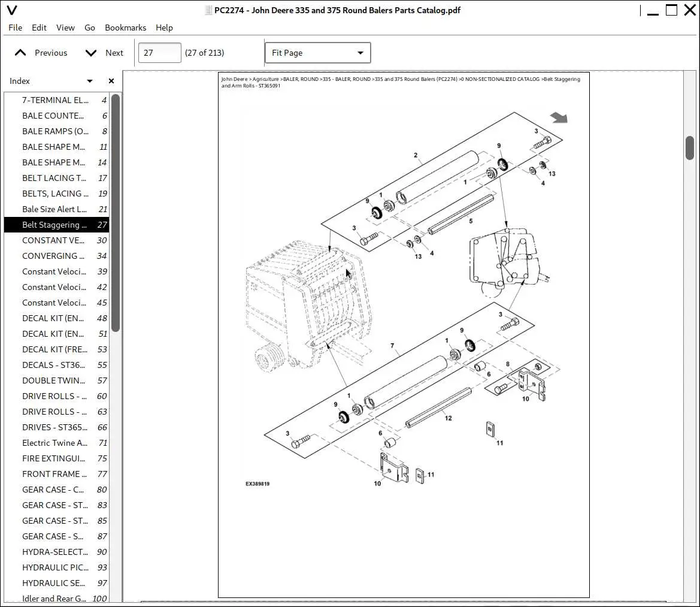Select DECAL KIT (EN... page 48 entry
This screenshot has width=700, height=607.
57,318
